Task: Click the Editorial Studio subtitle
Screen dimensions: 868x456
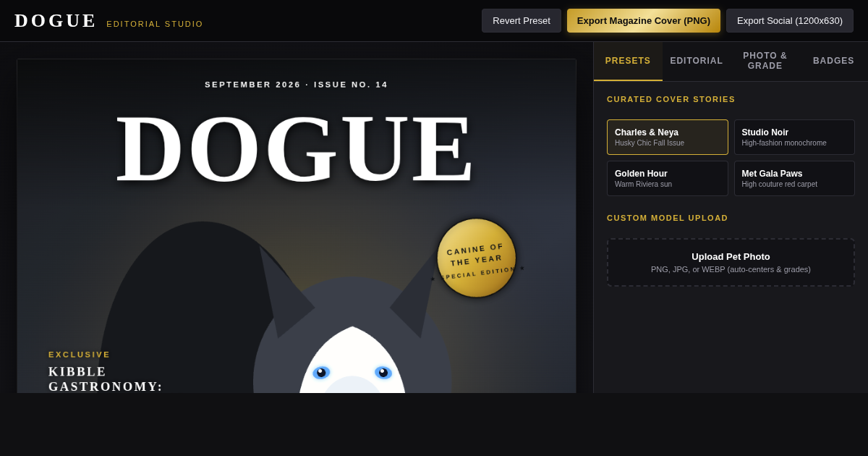Action: pos(155,24)
